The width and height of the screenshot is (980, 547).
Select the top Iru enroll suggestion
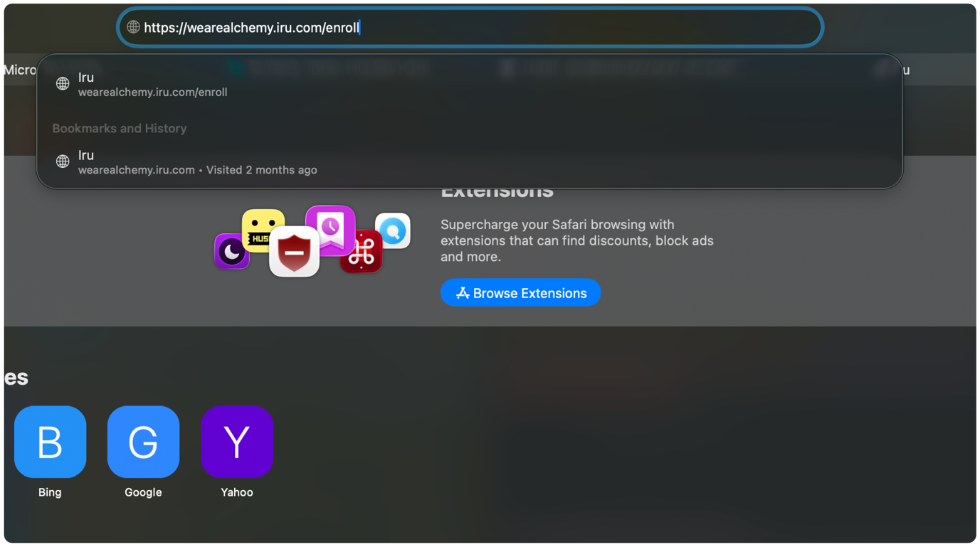(x=470, y=84)
